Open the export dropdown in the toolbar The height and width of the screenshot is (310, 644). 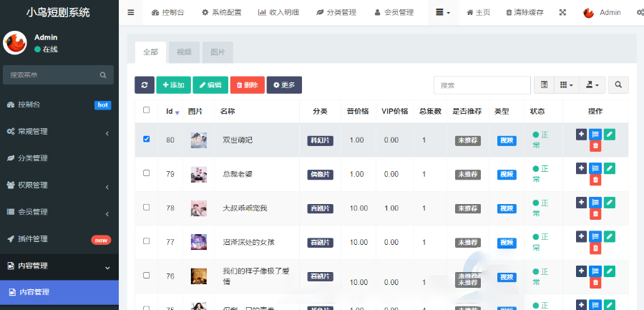[592, 85]
